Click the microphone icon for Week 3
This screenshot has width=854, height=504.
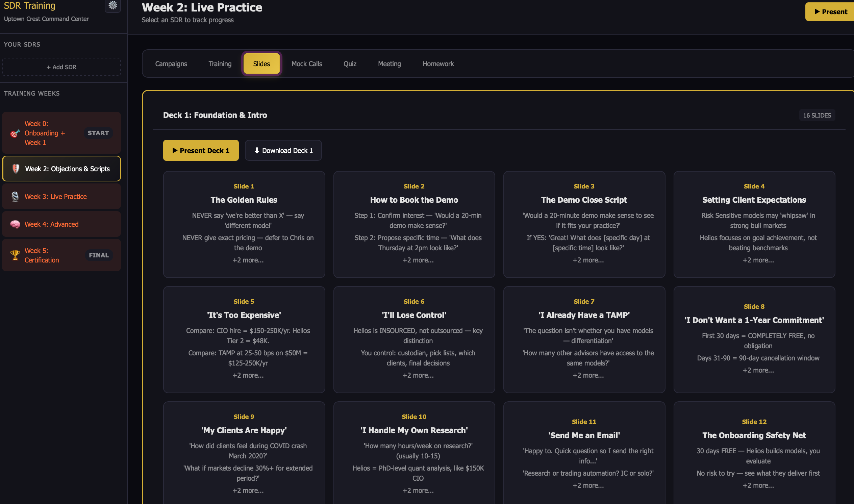click(x=15, y=197)
